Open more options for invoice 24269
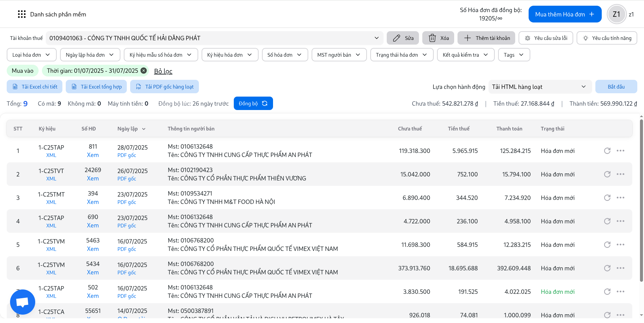This screenshot has width=644, height=323. point(620,174)
